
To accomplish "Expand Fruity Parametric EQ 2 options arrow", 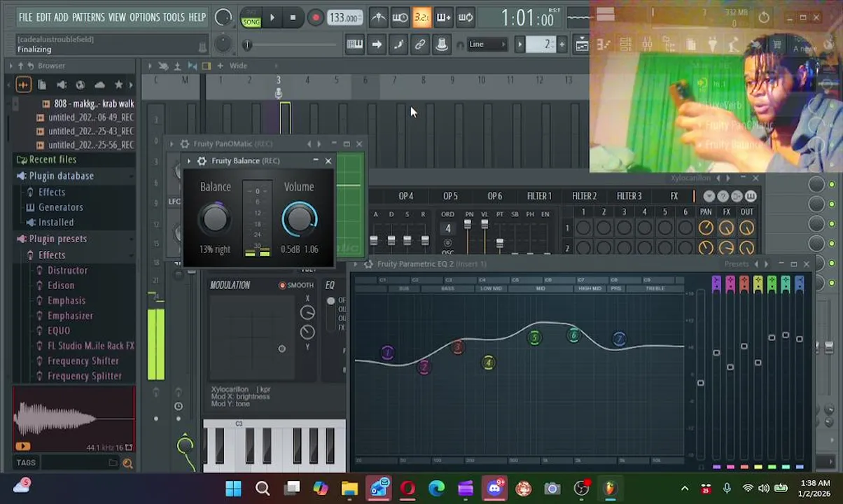I will click(355, 264).
